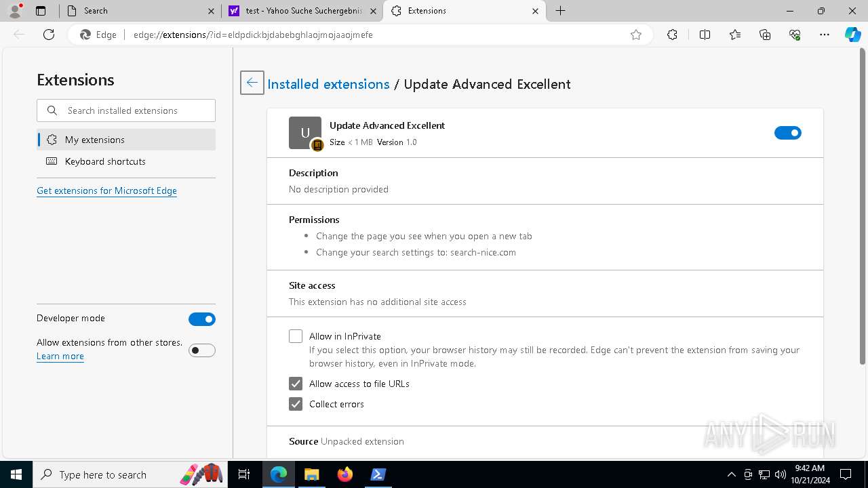Turn off Developer mode
Screen dimensions: 868x488
202,319
